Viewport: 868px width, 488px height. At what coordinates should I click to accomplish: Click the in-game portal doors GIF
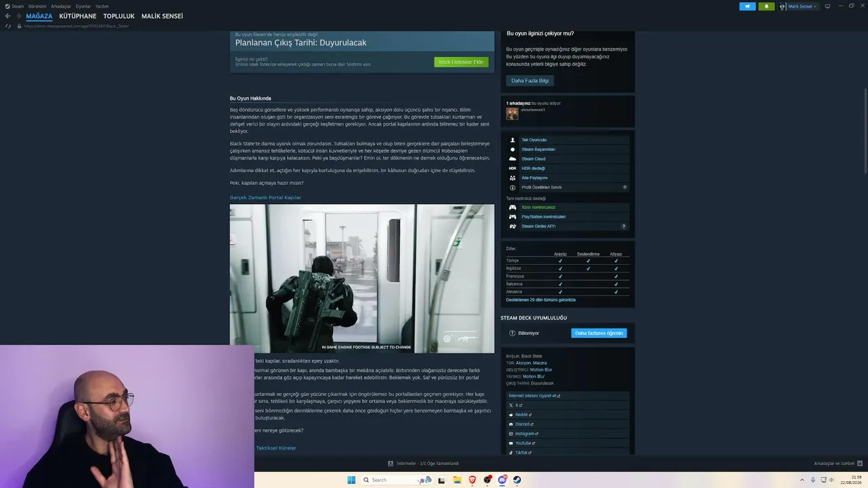point(362,279)
